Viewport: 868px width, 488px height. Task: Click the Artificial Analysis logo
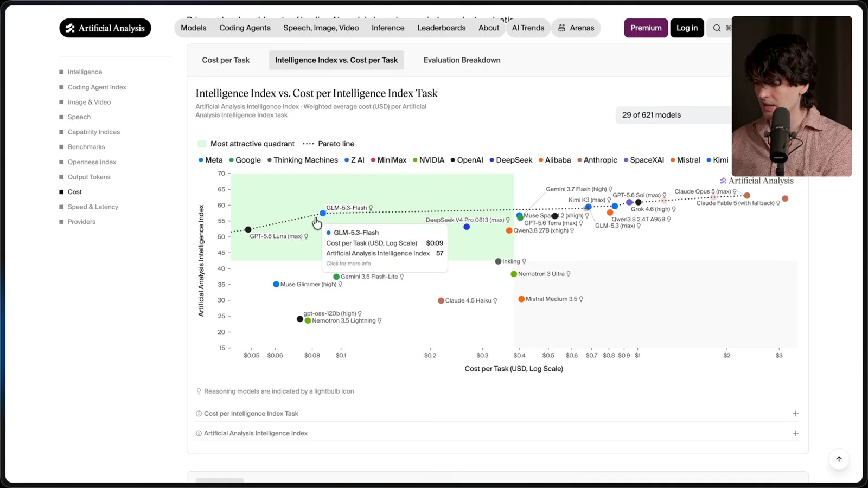click(x=105, y=28)
